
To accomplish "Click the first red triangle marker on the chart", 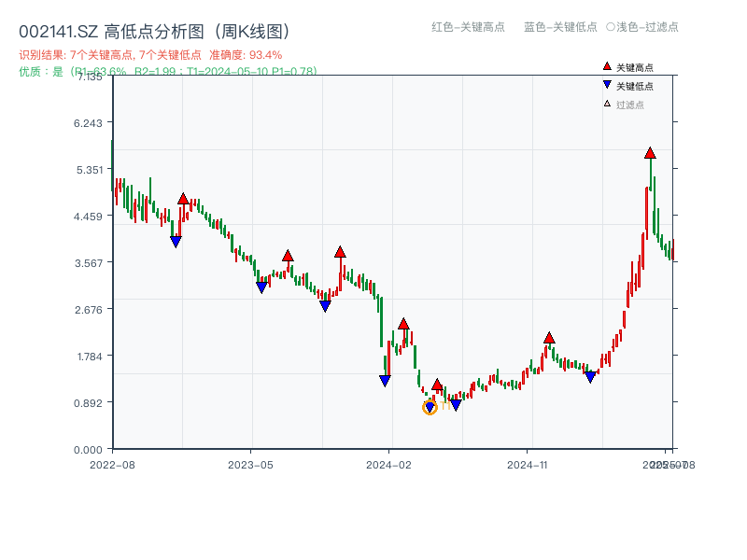I will click(x=183, y=197).
